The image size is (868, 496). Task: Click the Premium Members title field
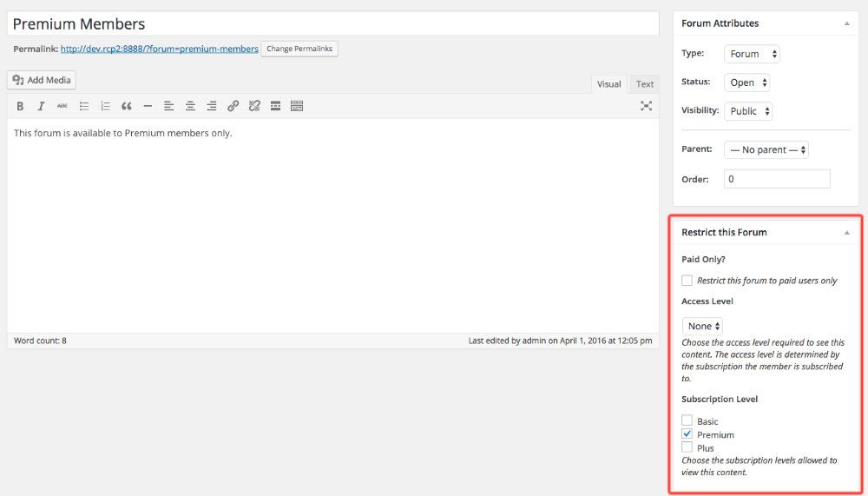[x=333, y=23]
